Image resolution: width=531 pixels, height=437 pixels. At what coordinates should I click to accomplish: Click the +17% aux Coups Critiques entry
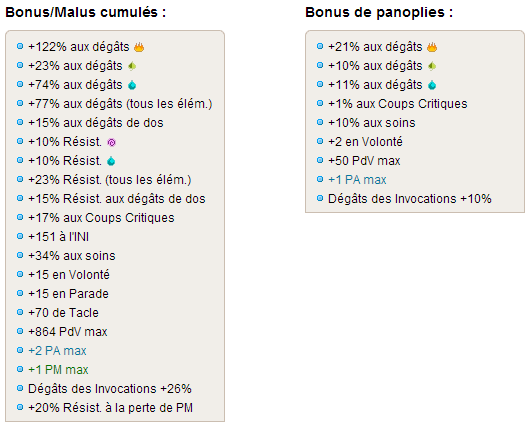pos(101,218)
